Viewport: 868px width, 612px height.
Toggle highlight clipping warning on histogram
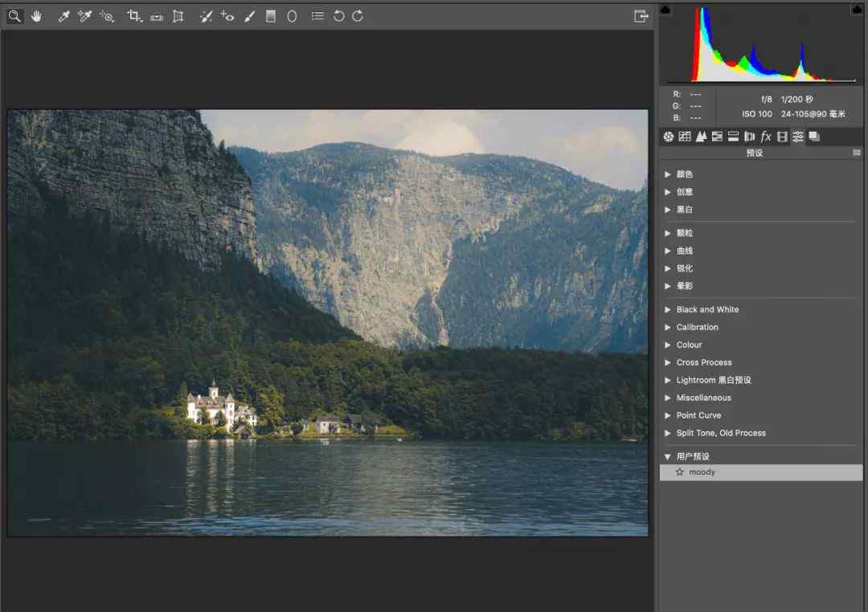(x=857, y=9)
